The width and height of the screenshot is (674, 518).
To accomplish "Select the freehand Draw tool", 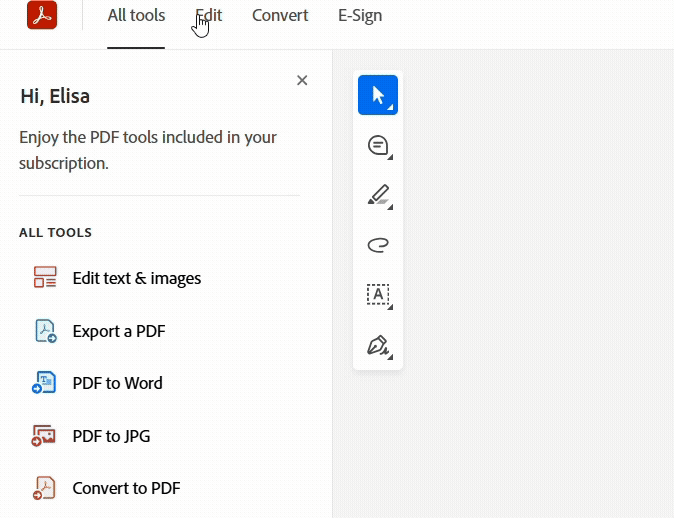I will tap(378, 245).
